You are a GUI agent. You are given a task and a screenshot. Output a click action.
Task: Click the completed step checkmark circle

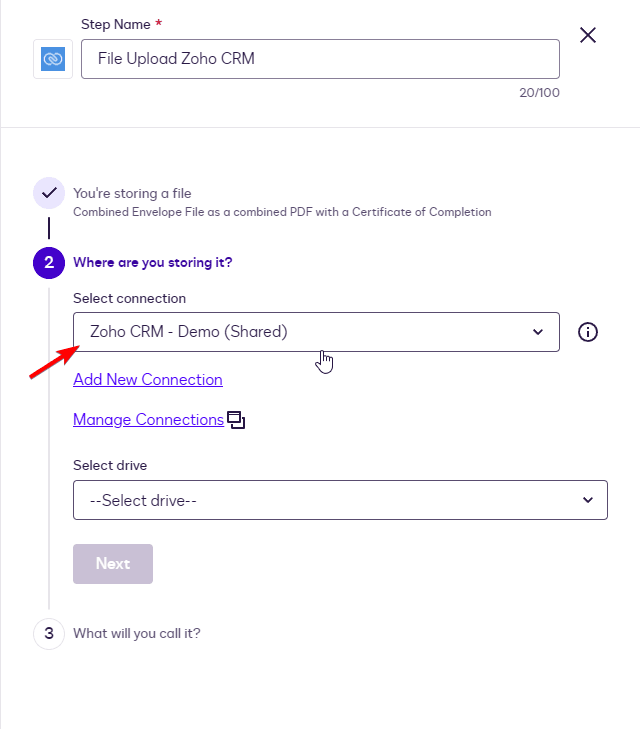[49, 193]
